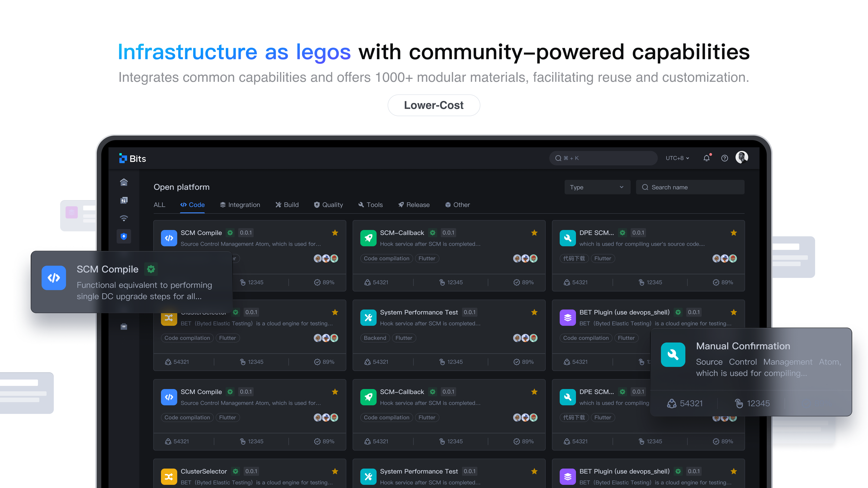Click the Manual Confirmation popup title
Screen dimensions: 868x488
click(743, 346)
